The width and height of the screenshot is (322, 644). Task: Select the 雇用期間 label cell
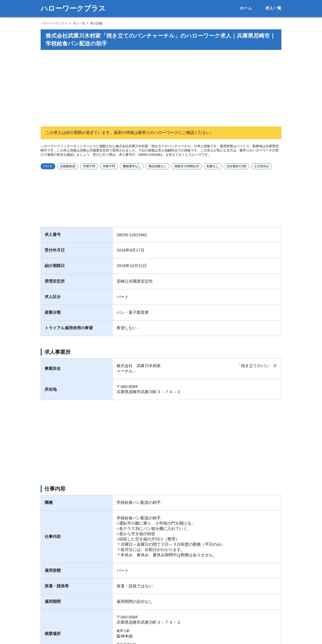(x=77, y=602)
